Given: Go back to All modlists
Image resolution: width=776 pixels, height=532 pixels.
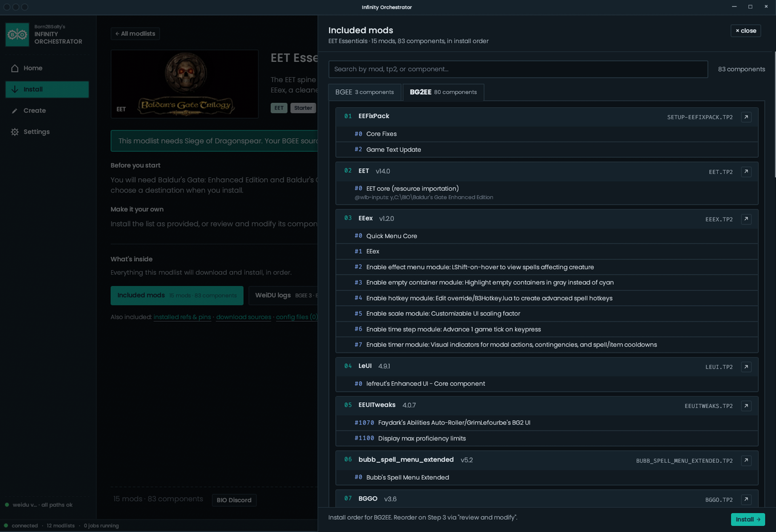Looking at the screenshot, I should click(135, 33).
